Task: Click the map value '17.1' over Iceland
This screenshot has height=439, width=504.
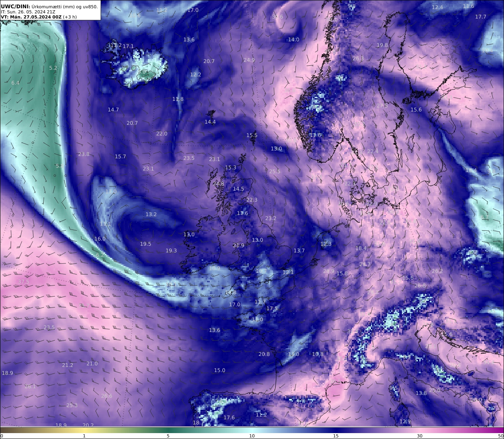Action: tap(128, 46)
